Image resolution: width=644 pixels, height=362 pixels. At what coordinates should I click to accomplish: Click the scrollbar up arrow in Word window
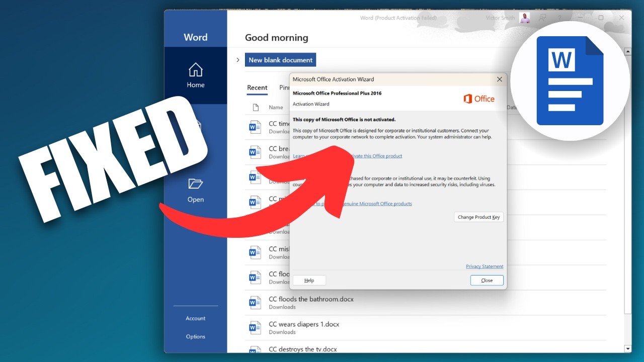pyautogui.click(x=628, y=51)
